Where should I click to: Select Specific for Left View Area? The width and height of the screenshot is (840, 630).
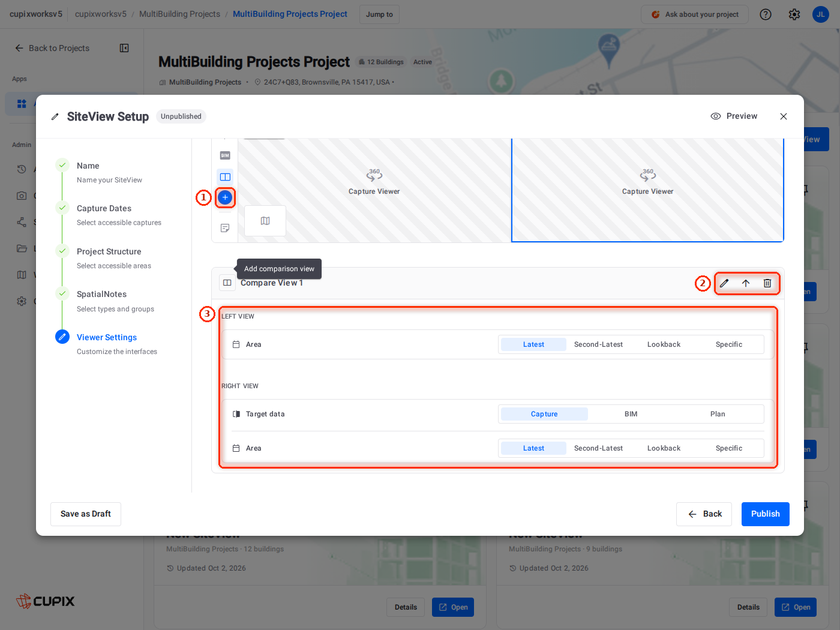[729, 344]
